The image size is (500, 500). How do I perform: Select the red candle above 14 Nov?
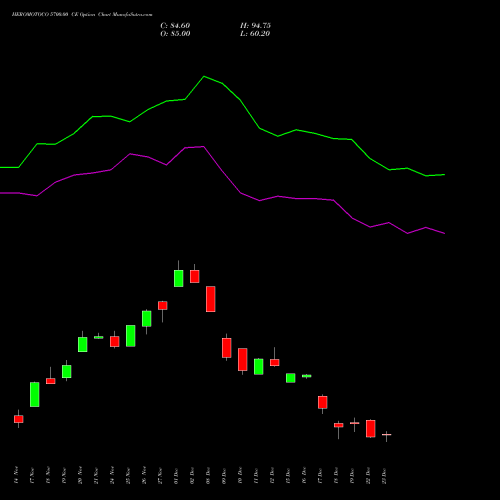pos(19,419)
